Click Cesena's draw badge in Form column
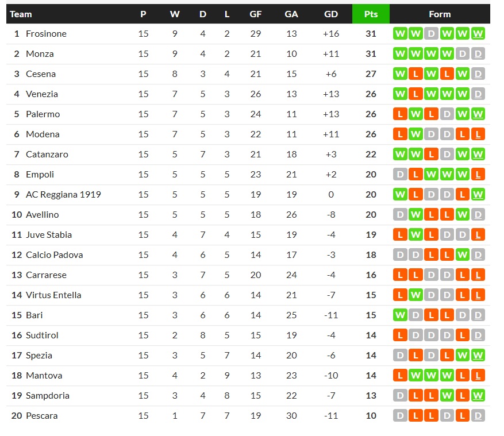 478,74
